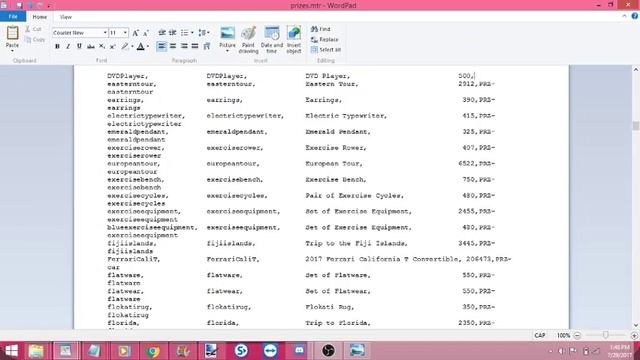Click the text "Trip to the Fiji Islands,"
The width and height of the screenshot is (640, 360).
pos(356,243)
